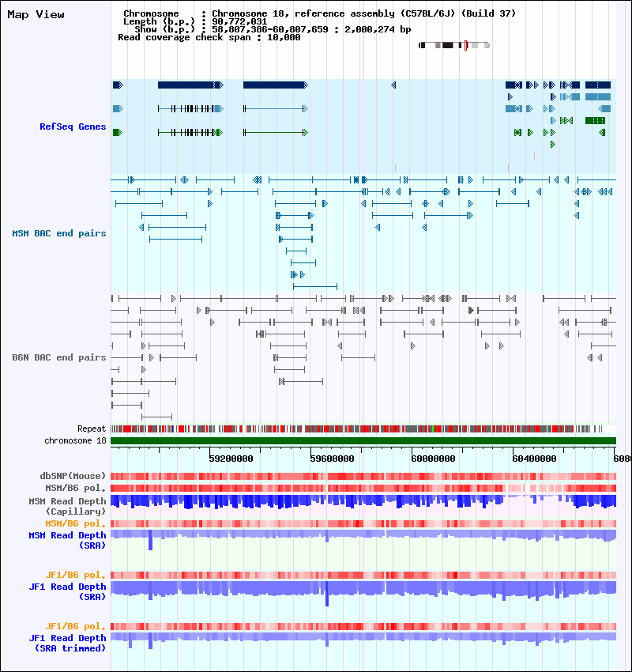The height and width of the screenshot is (672, 632).
Task: Open the JF1 Read Depth (SRA trimmed) link
Action: point(67,644)
